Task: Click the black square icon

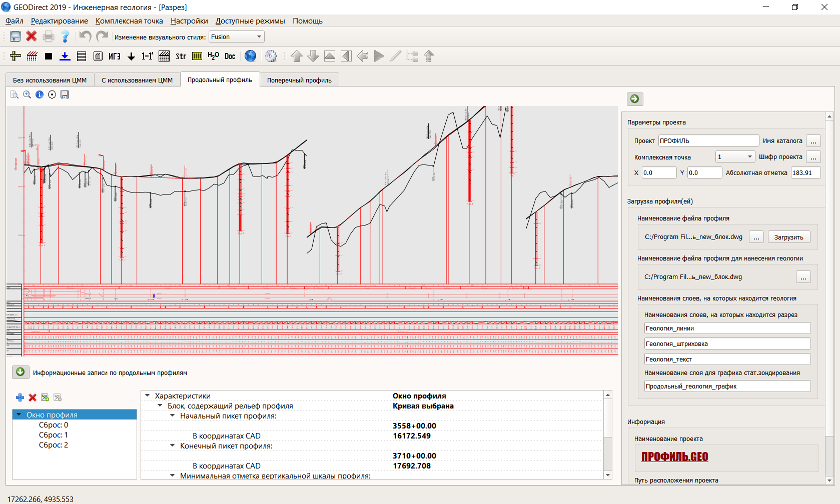Action: click(x=49, y=56)
